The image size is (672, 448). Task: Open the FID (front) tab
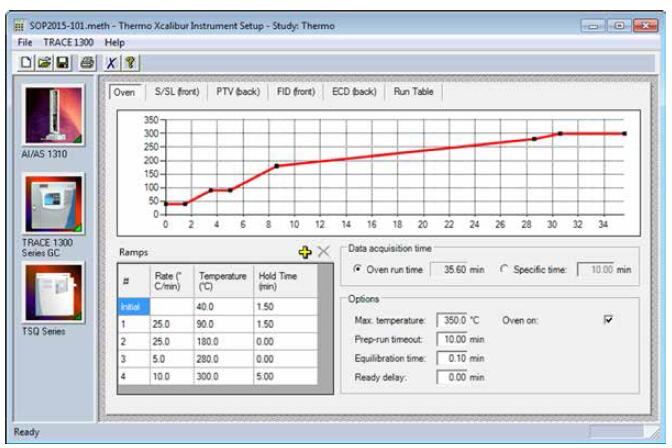coord(296,92)
